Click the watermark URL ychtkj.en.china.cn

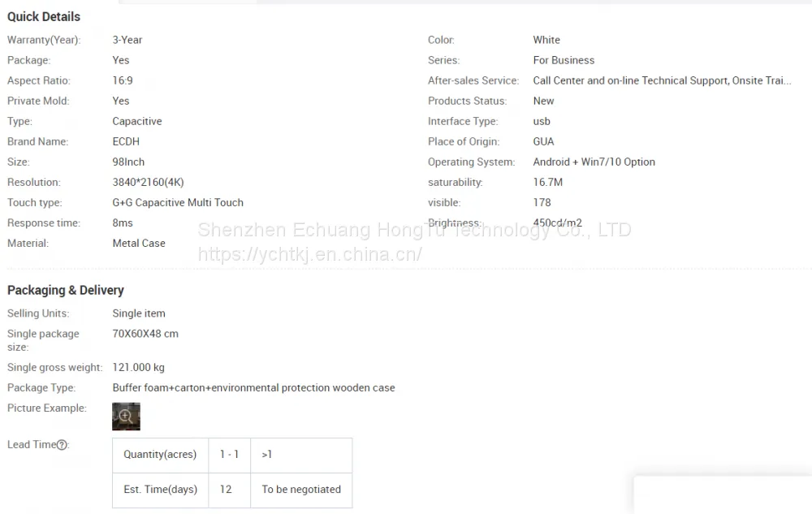pos(309,254)
